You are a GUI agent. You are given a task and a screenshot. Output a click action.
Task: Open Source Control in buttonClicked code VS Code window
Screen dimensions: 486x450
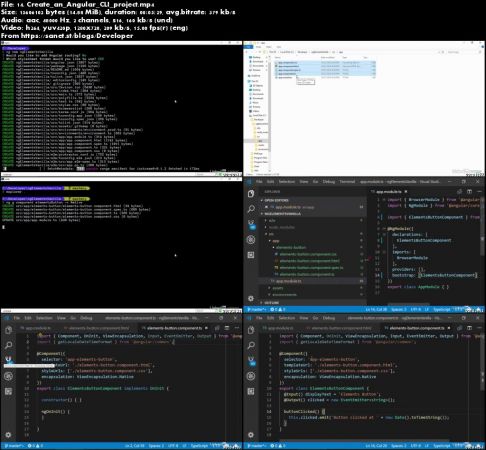click(x=251, y=361)
